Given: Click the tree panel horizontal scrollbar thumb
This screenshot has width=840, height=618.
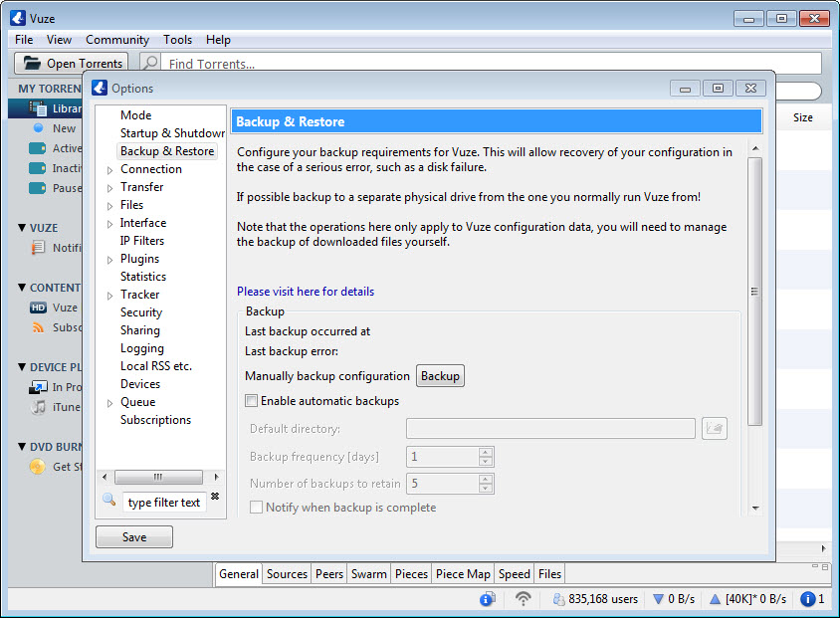Looking at the screenshot, I should click(x=158, y=477).
